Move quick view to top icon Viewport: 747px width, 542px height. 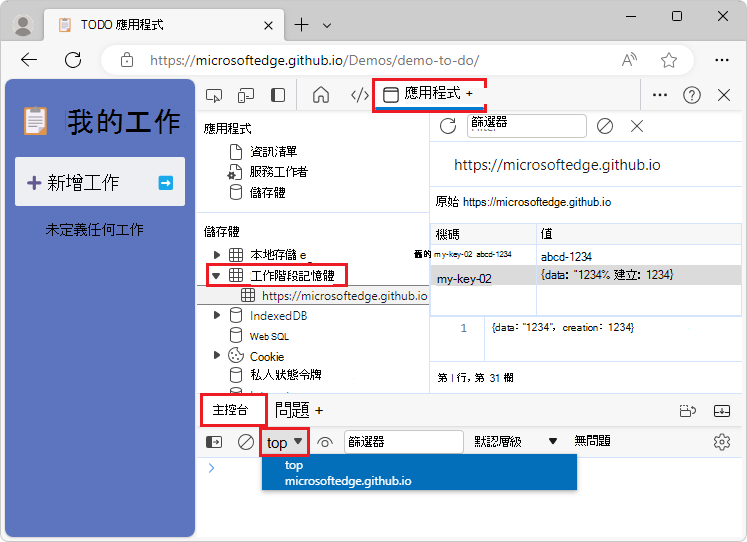(687, 411)
